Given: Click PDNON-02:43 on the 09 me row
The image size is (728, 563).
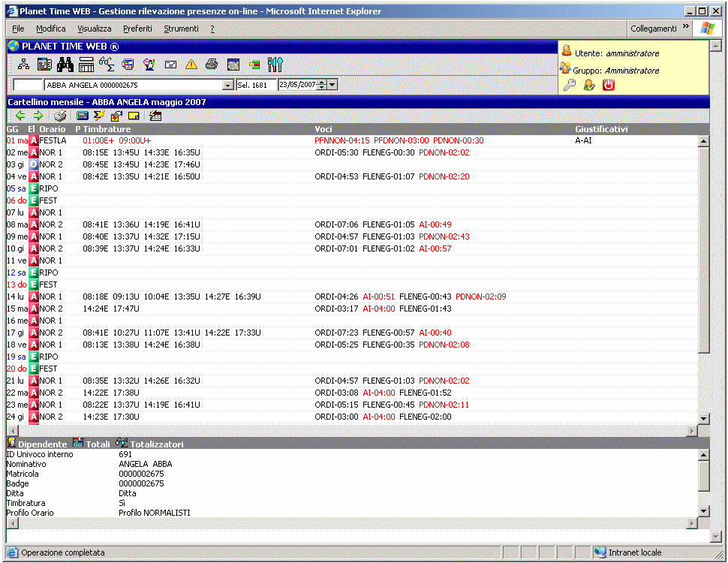Looking at the screenshot, I should click(x=444, y=236).
